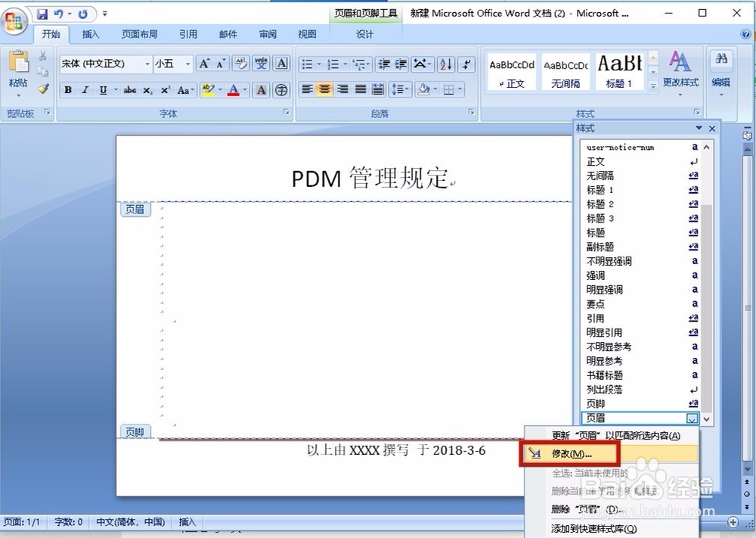Screen dimensions: 756x538
Task: Toggle center alignment
Action: (325, 89)
